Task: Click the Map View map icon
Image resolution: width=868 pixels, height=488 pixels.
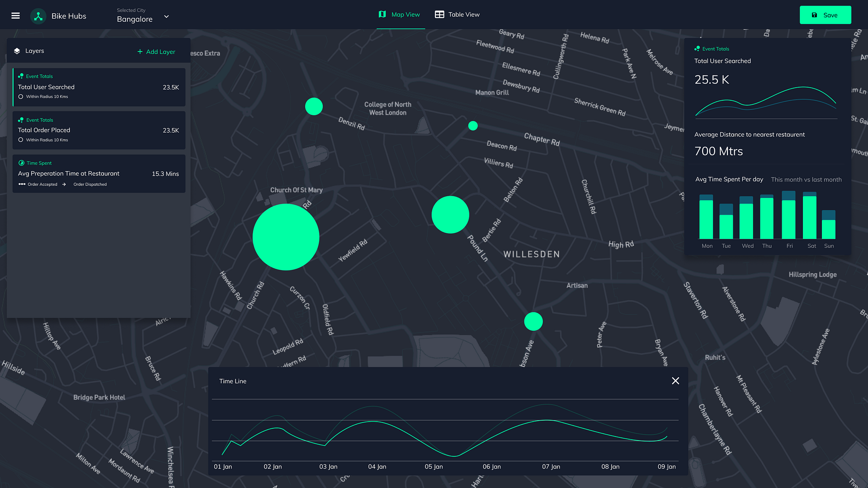Action: [x=382, y=14]
